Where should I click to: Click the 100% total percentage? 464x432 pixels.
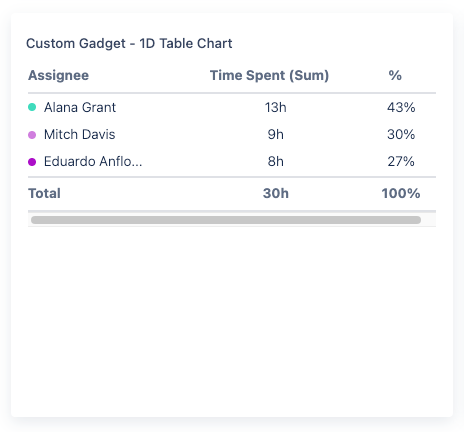(x=401, y=193)
